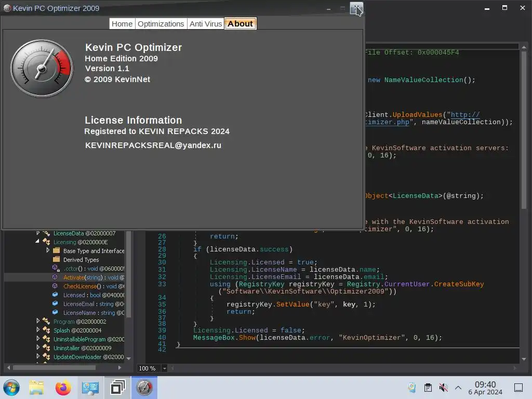Select the Derived Types tree row
This screenshot has width=532, height=399.
click(81, 260)
